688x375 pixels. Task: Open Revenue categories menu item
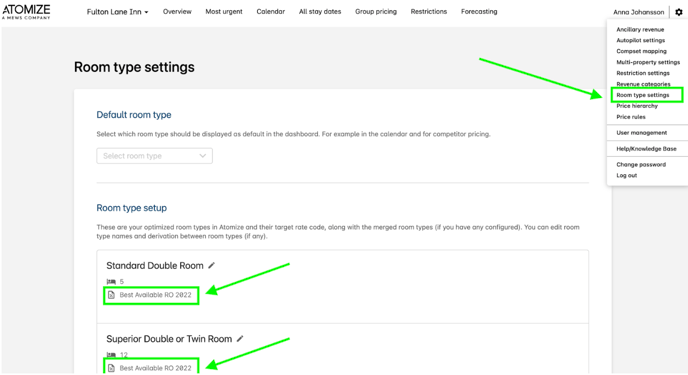coord(643,84)
